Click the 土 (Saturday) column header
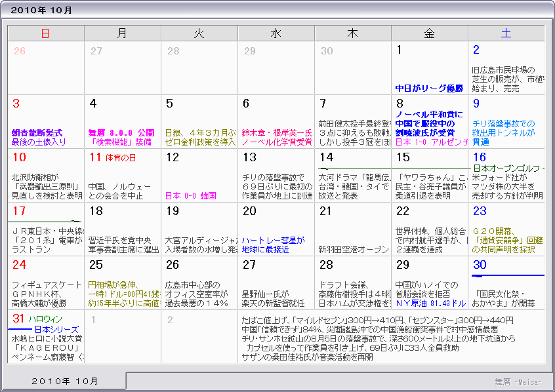The width and height of the screenshot is (555, 392). coord(506,33)
